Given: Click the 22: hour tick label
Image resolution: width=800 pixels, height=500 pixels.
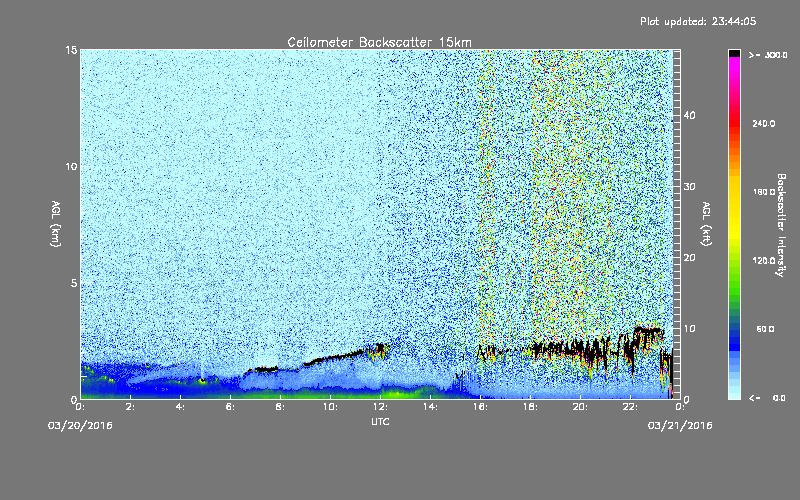Looking at the screenshot, I should pyautogui.click(x=630, y=407).
